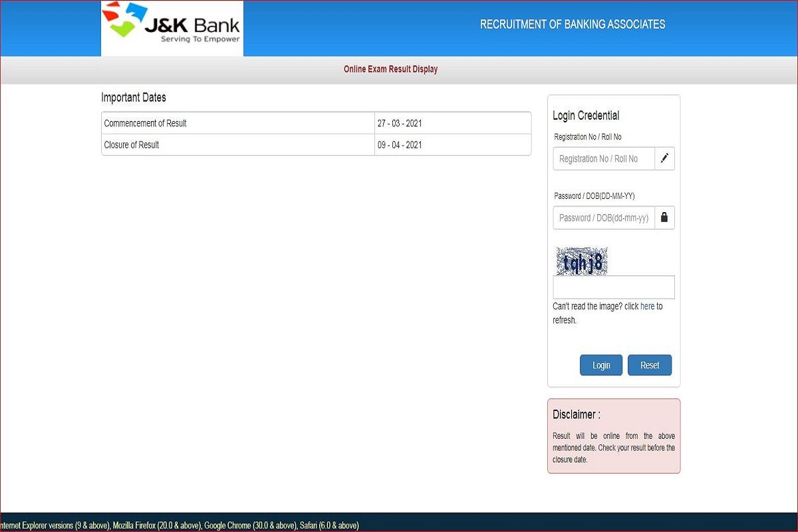This screenshot has height=532, width=798.
Task: Click the Reset button
Action: [650, 365]
